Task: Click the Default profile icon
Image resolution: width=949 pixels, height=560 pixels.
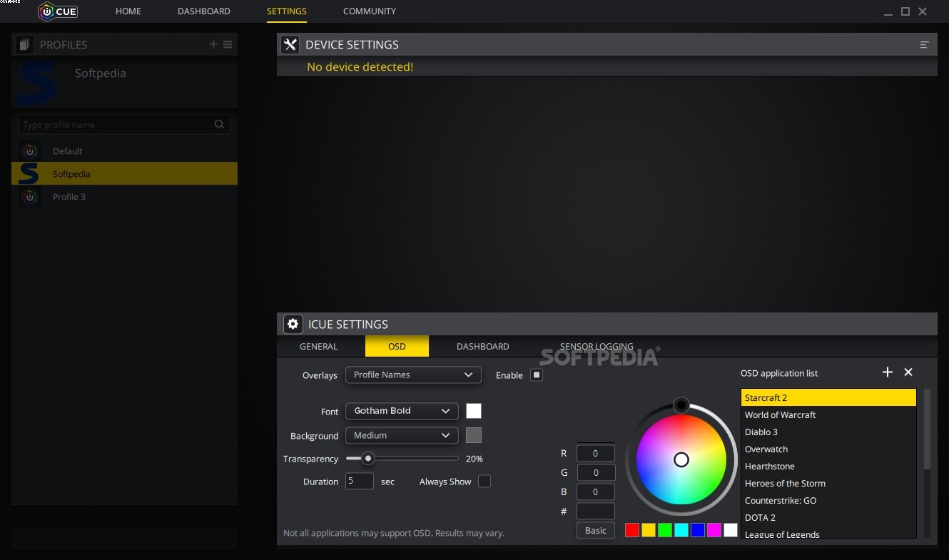Action: 29,151
